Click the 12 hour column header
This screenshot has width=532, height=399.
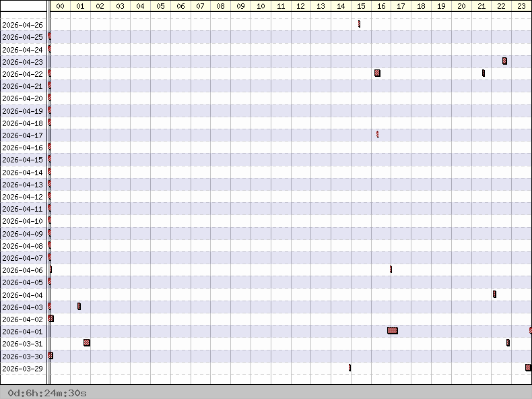tap(300, 5)
